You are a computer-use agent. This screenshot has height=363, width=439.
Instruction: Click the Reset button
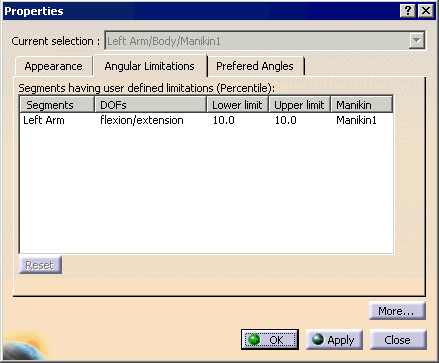40,265
